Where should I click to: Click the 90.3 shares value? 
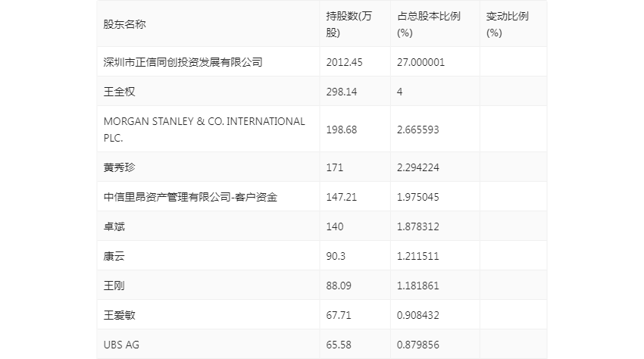click(335, 256)
